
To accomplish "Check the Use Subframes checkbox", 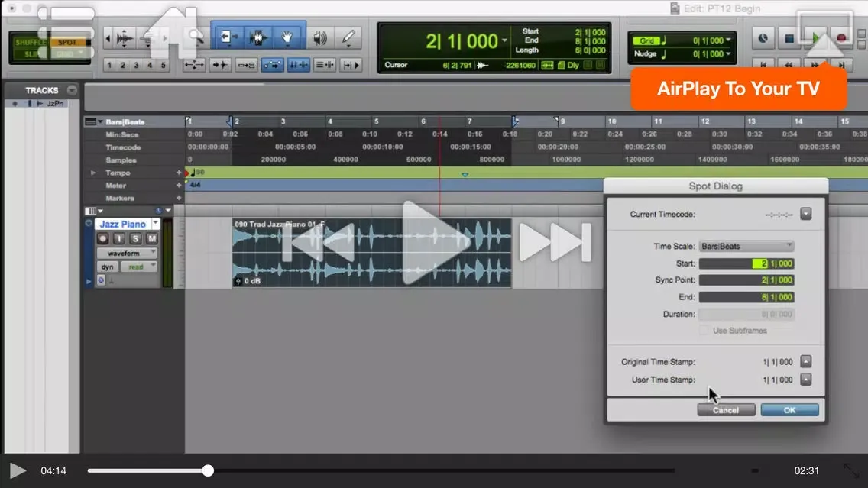I will coord(704,331).
